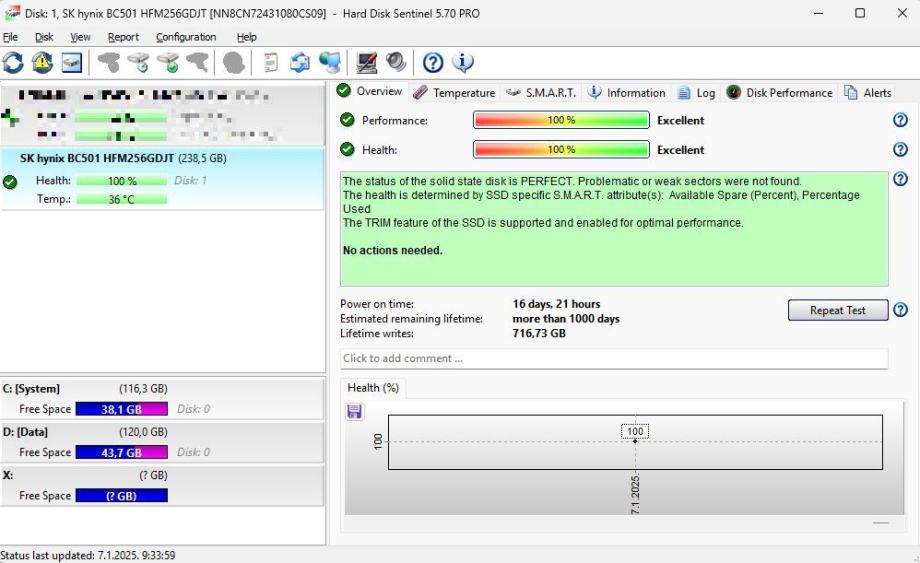Switch to the Alerts tab
Image resolution: width=920 pixels, height=563 pixels.
pyautogui.click(x=868, y=93)
